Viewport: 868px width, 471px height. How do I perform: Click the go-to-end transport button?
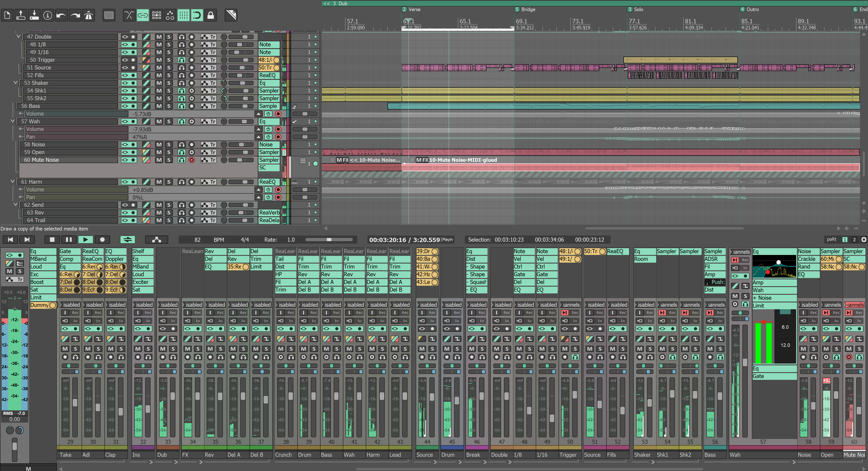tap(27, 240)
